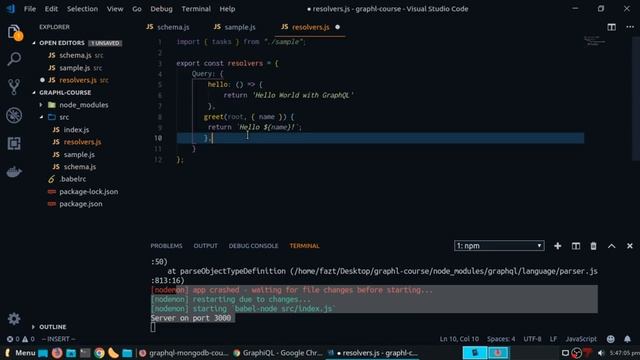Collapse the OPEN EDITORS section
Image resolution: width=640 pixels, height=360 pixels.
(x=61, y=43)
